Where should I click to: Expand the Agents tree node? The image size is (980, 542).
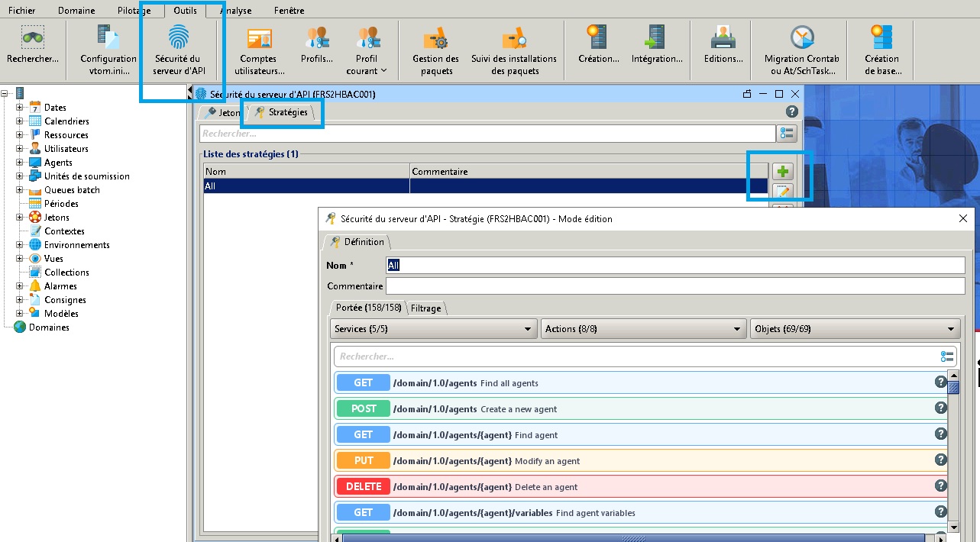[x=20, y=163]
